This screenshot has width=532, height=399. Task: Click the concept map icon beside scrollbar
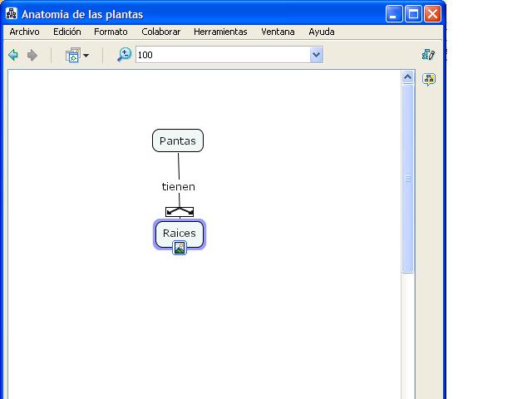coord(429,80)
